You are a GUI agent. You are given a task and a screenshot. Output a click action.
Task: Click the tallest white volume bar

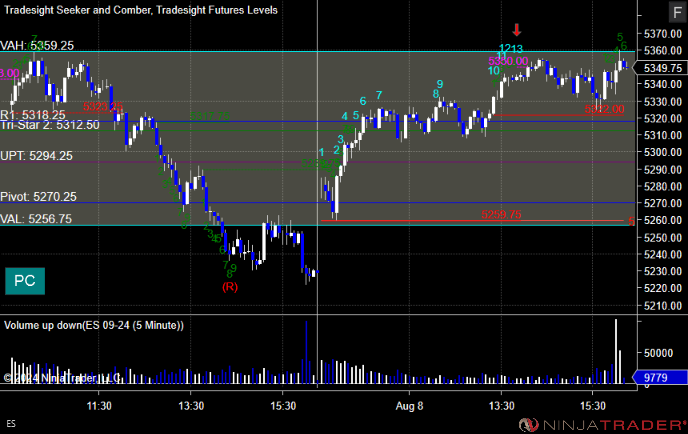(616, 351)
